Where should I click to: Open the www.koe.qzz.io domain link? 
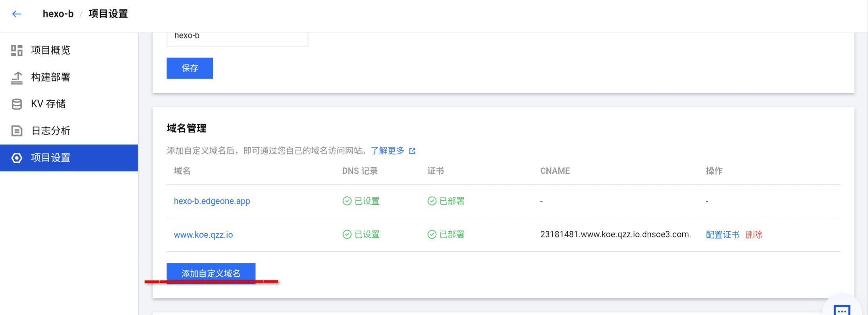point(203,235)
